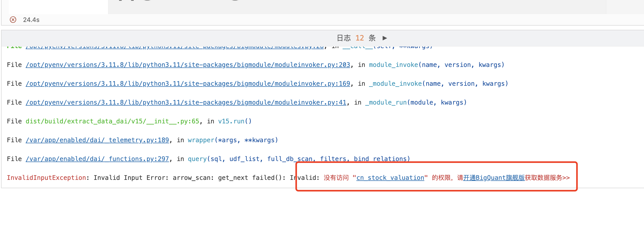This screenshot has width=644, height=229.
Task: Click the green extract_data_dai __init__.py:65 path
Action: (x=112, y=121)
